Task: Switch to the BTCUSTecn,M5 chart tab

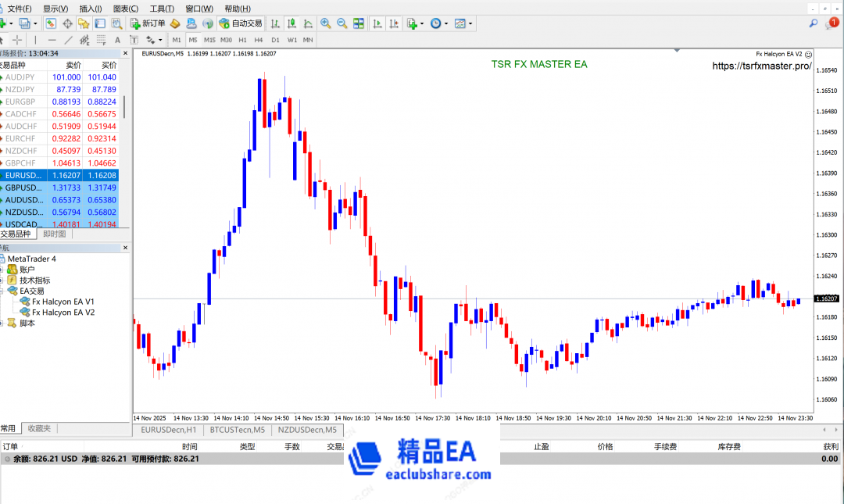Action: coord(237,430)
